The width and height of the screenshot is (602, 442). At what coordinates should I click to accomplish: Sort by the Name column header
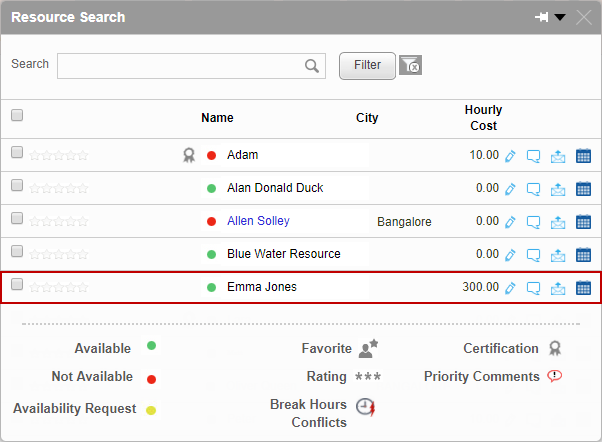pos(217,118)
